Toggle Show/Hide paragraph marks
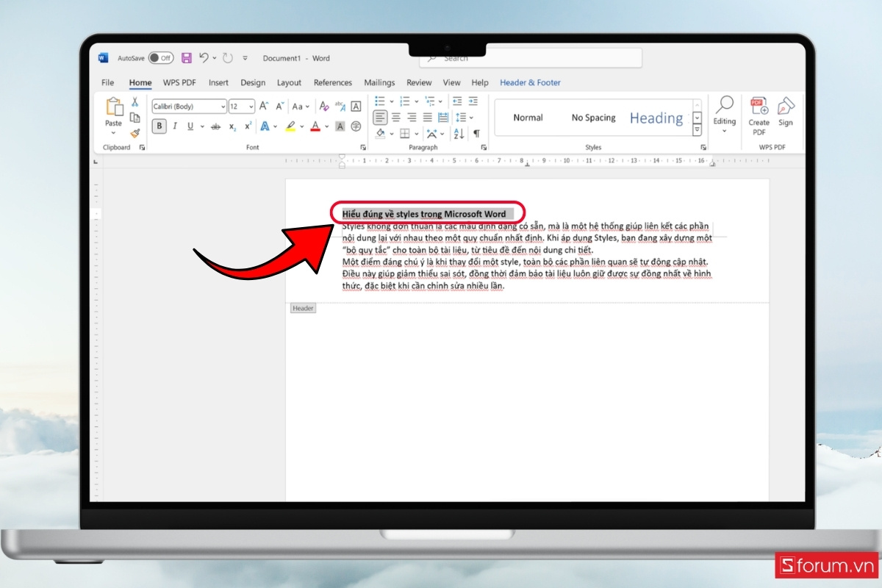The image size is (882, 588). click(x=476, y=134)
